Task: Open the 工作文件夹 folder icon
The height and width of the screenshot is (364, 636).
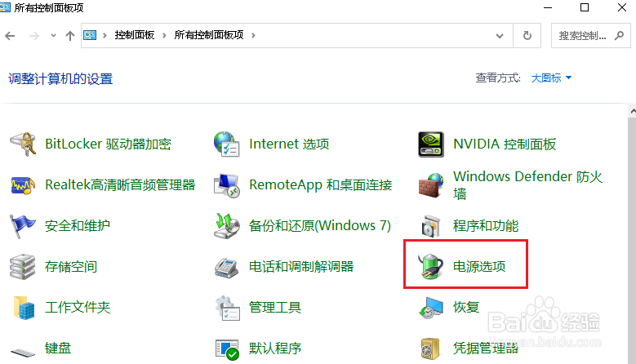Action: point(24,308)
